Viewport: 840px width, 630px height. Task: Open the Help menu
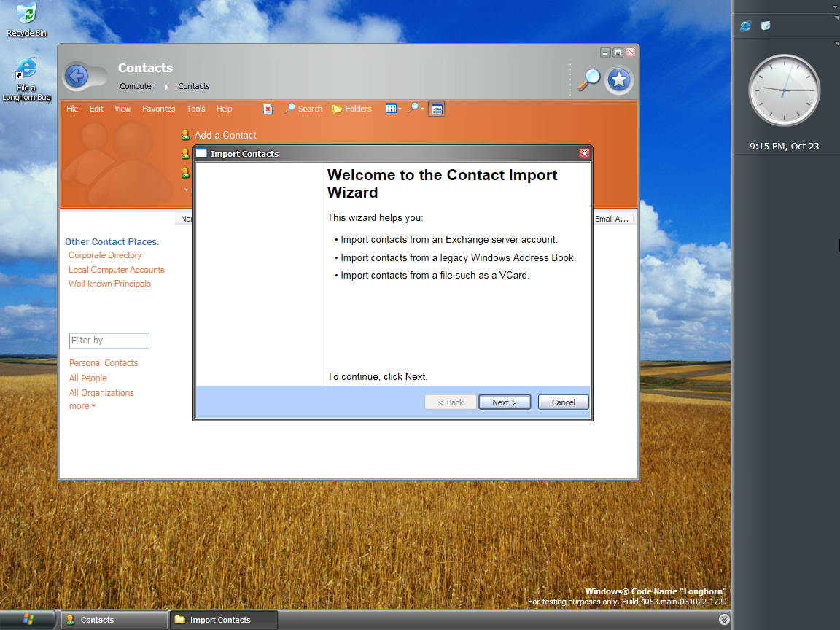coord(224,109)
